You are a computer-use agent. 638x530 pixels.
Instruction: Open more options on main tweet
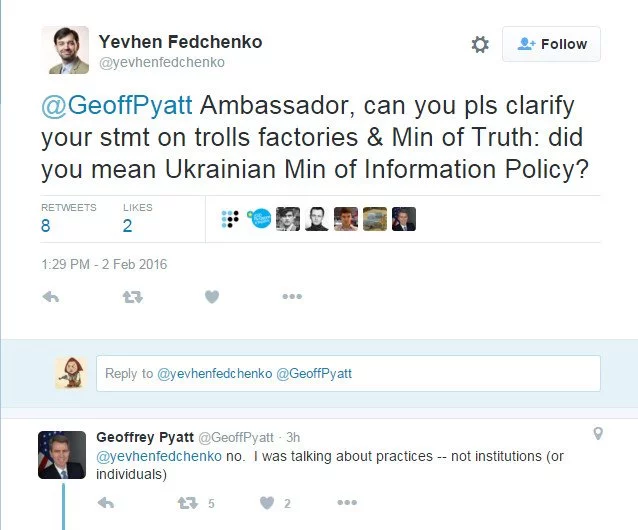291,296
